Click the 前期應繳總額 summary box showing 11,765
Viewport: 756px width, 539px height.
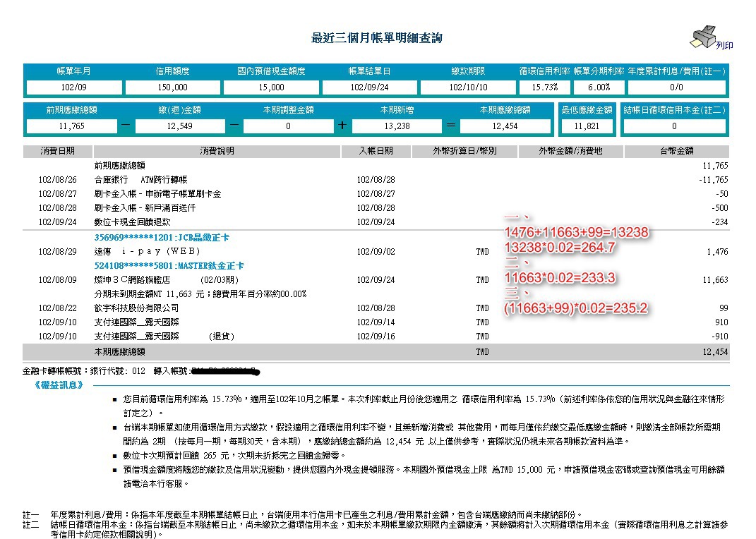tap(72, 126)
